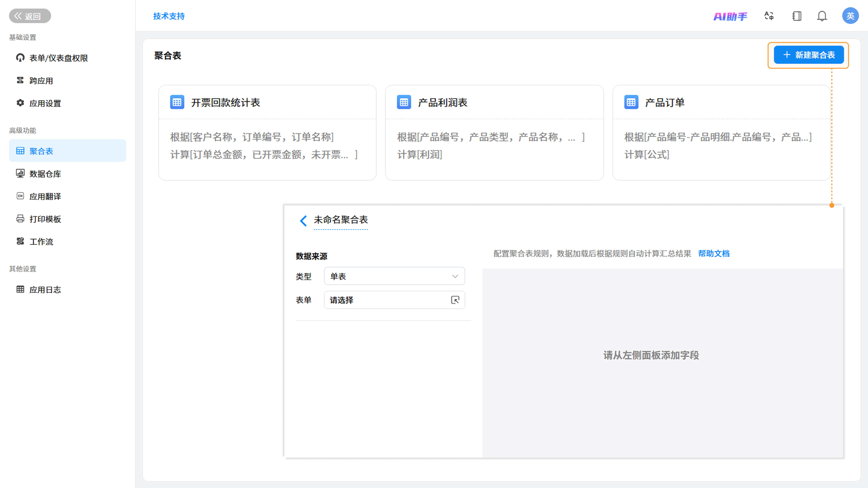The height and width of the screenshot is (488, 868).
Task: Click the 应用设置 gear icon
Action: click(x=20, y=103)
